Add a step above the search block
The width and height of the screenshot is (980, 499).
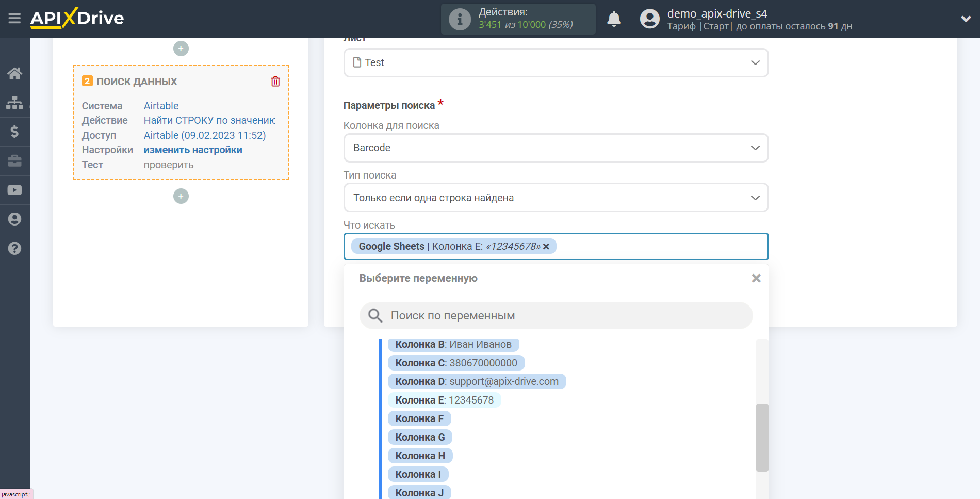(x=181, y=49)
